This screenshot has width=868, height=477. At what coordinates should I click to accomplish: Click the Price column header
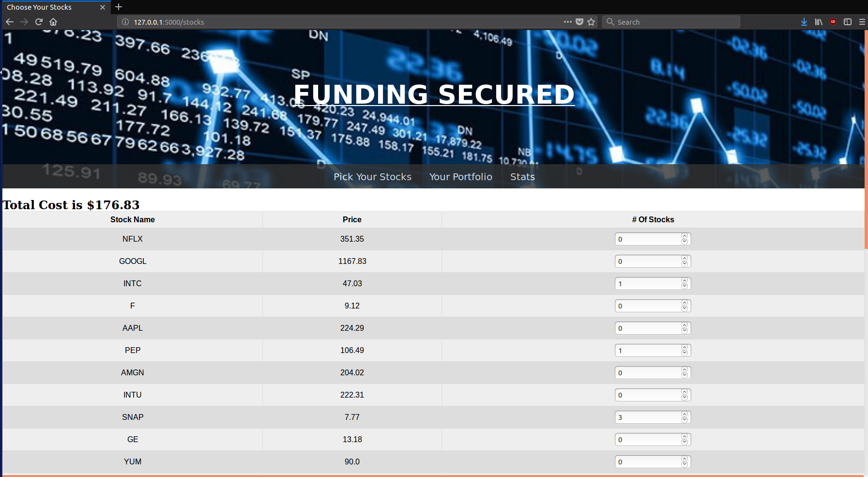click(352, 219)
